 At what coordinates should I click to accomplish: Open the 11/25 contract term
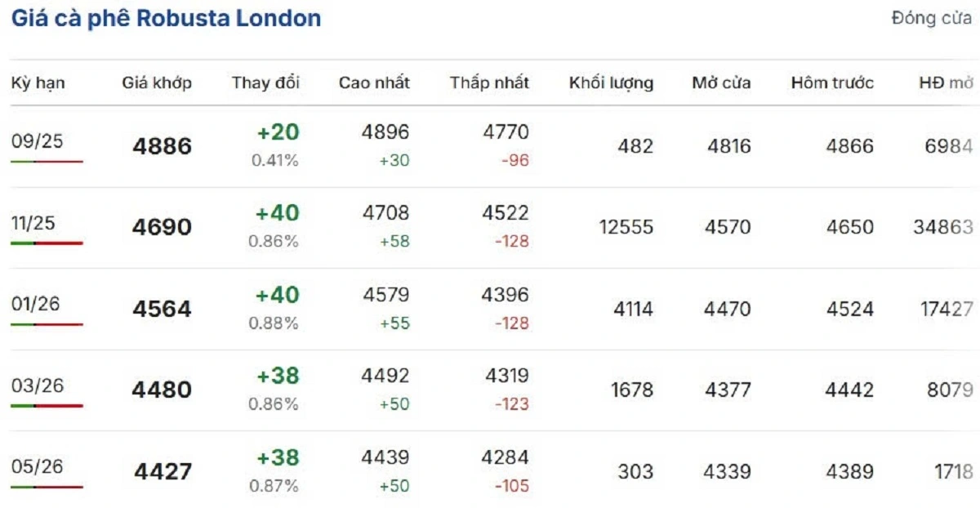pos(33,223)
